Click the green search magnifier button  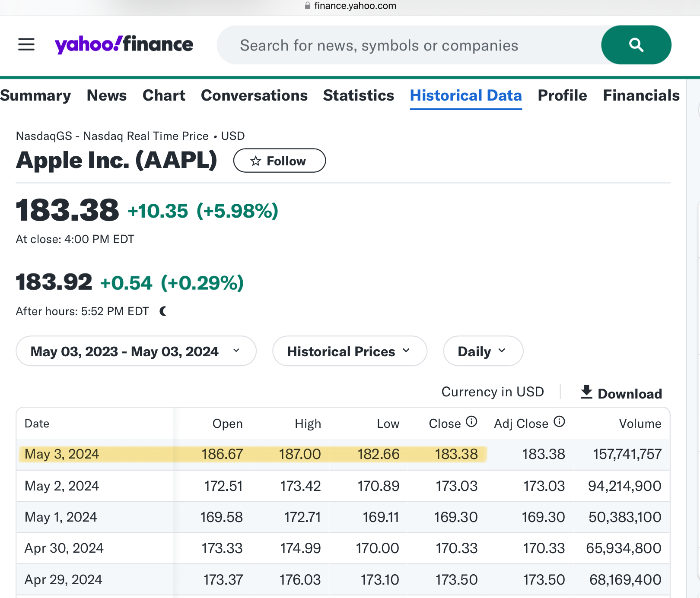coord(636,45)
